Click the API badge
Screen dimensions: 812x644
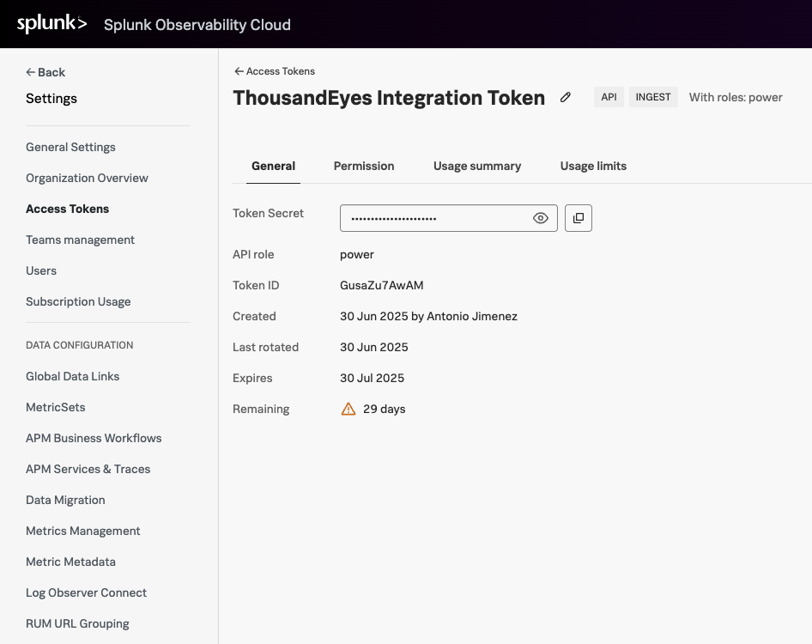point(609,97)
